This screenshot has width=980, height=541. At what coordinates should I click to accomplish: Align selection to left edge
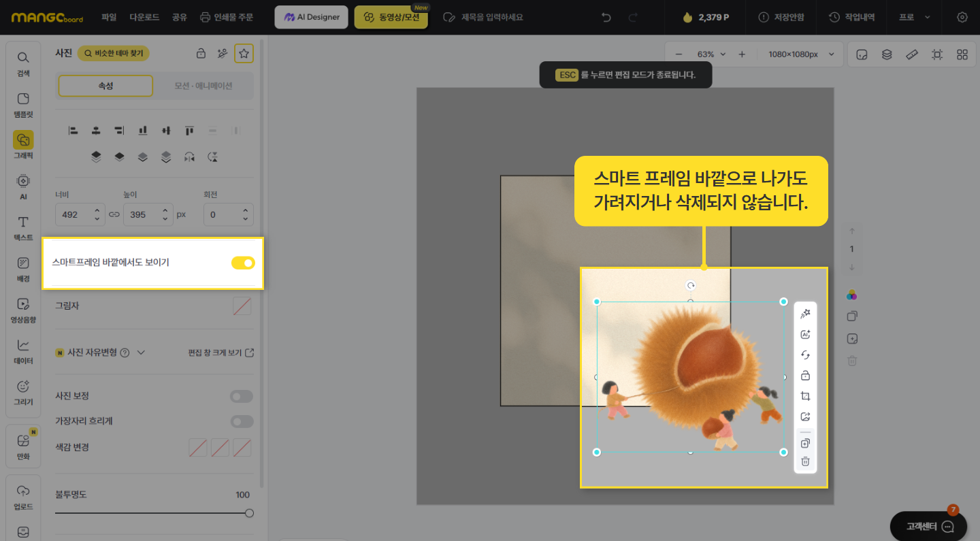coord(73,130)
